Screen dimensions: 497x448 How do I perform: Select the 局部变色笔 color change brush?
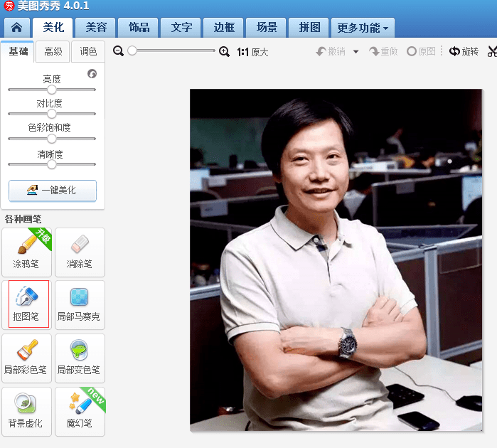click(80, 358)
